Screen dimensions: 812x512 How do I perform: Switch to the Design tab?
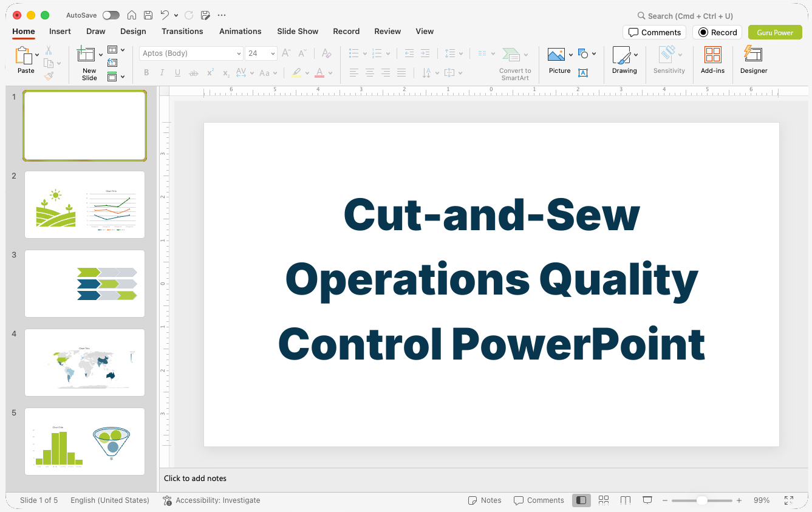tap(133, 31)
